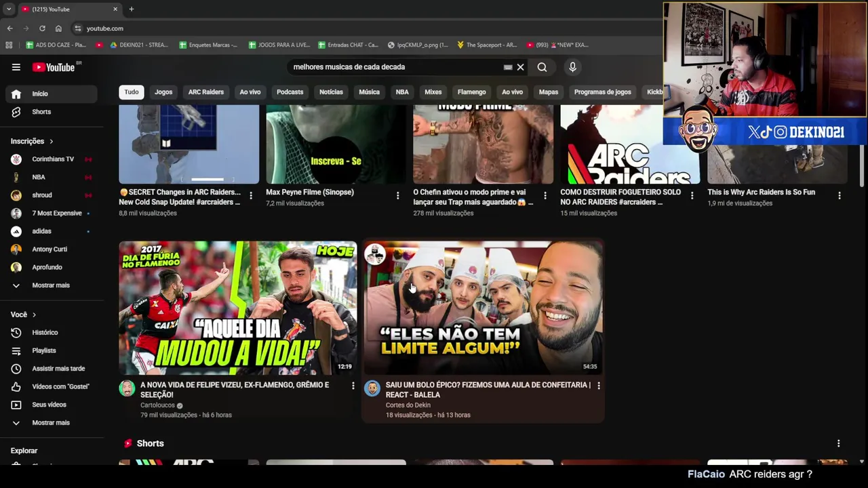Expand the Você section chevron
The image size is (868, 488).
(34, 314)
